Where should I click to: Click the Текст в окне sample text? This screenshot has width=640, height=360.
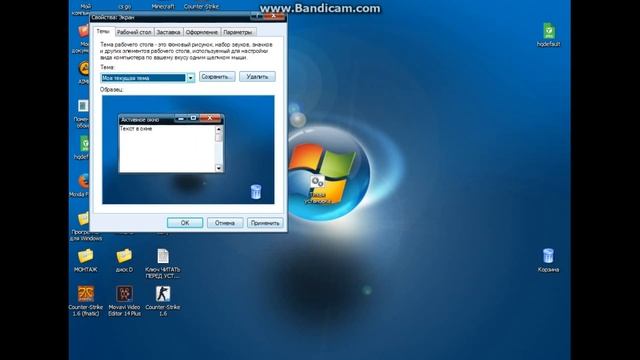coord(136,129)
